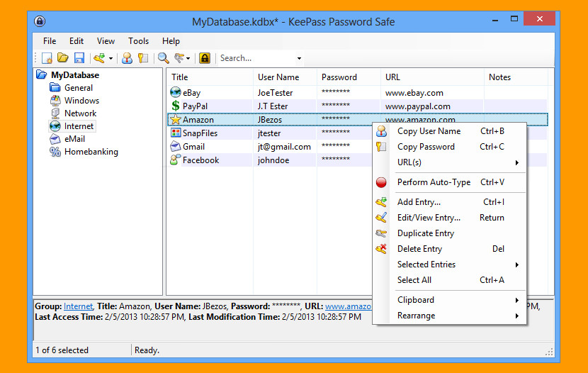Select the PayPal entry

[x=195, y=106]
